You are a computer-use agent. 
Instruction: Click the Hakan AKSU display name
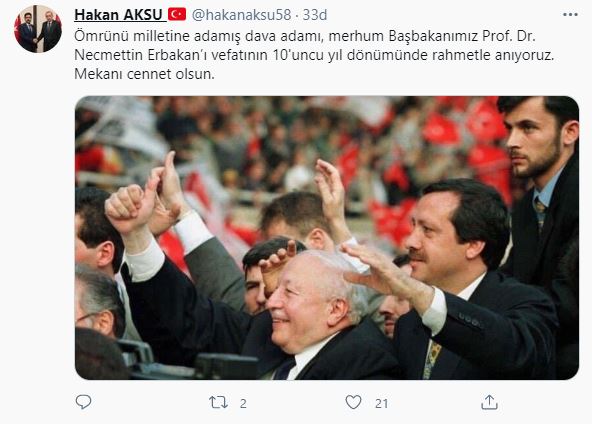click(118, 15)
